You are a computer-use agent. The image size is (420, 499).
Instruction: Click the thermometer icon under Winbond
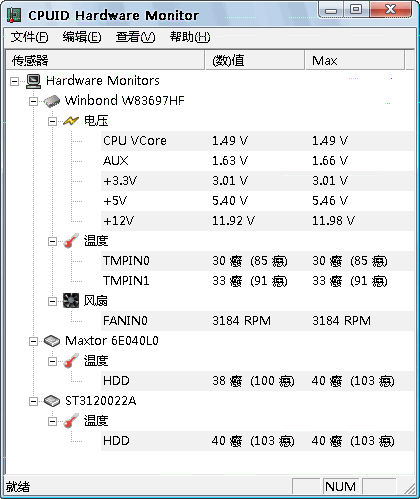pos(71,241)
